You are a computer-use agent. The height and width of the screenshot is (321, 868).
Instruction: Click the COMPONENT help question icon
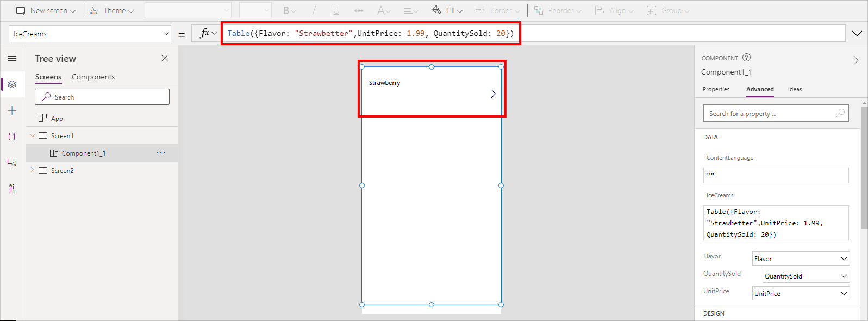746,57
